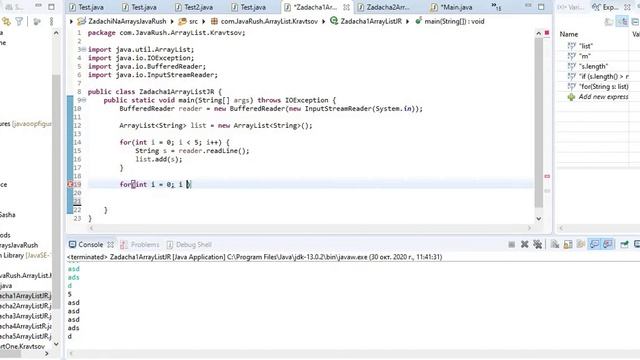The width and height of the screenshot is (640, 360).
Task: Select the "if (s.length() > ..." watch expression
Action: tap(598, 77)
